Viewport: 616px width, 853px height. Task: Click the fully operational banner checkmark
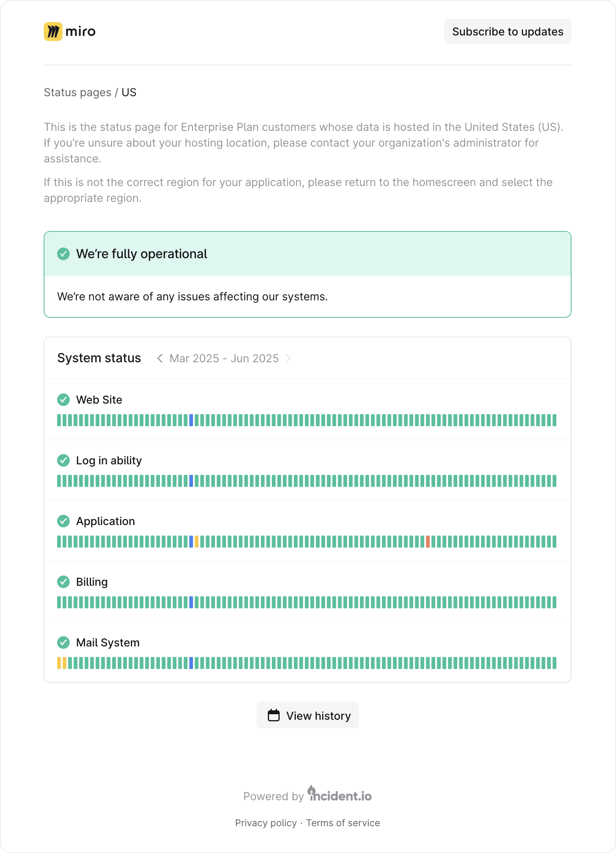[x=63, y=254]
